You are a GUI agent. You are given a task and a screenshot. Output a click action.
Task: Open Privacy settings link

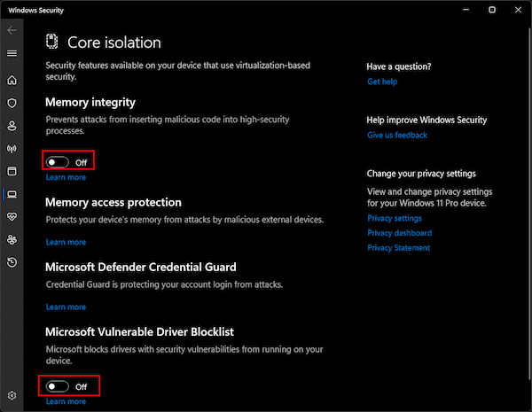(x=395, y=218)
